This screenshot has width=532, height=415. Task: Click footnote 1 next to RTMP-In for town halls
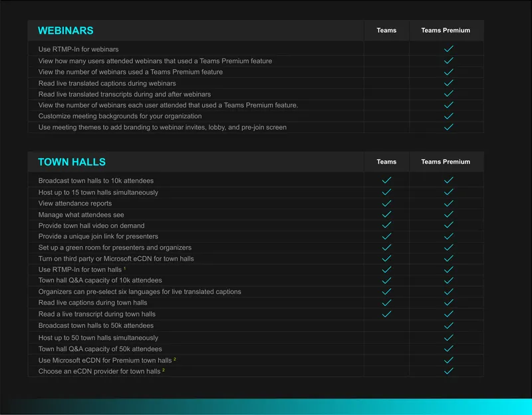[124, 269]
